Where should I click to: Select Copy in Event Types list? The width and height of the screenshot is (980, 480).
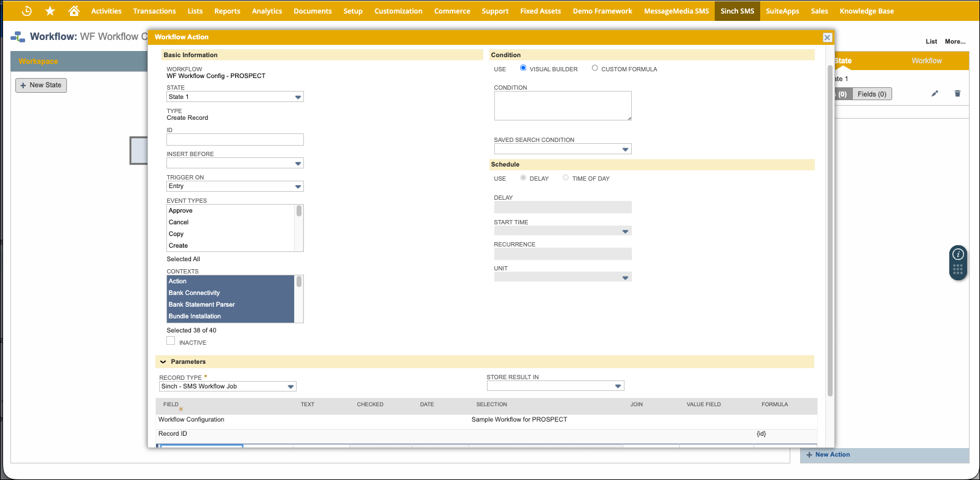[231, 234]
